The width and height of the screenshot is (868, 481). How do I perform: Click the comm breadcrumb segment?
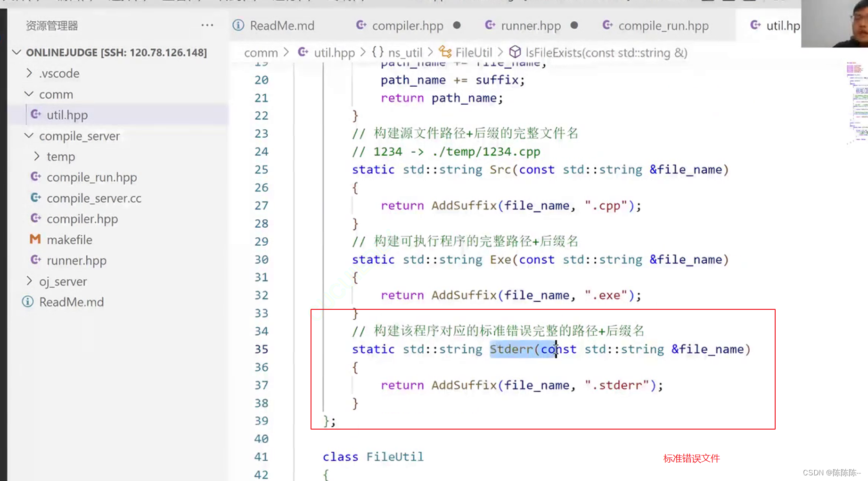coord(261,52)
